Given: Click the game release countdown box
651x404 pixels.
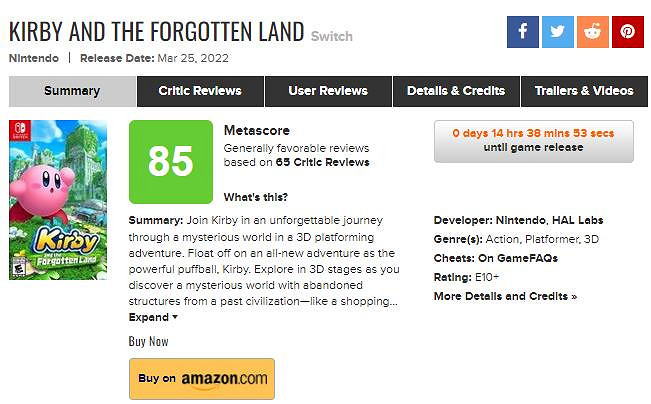Looking at the screenshot, I should coord(533,141).
